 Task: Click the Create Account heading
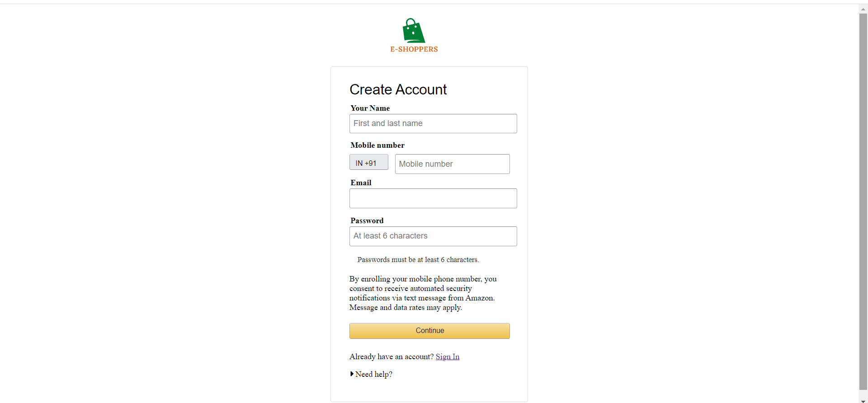(x=398, y=89)
